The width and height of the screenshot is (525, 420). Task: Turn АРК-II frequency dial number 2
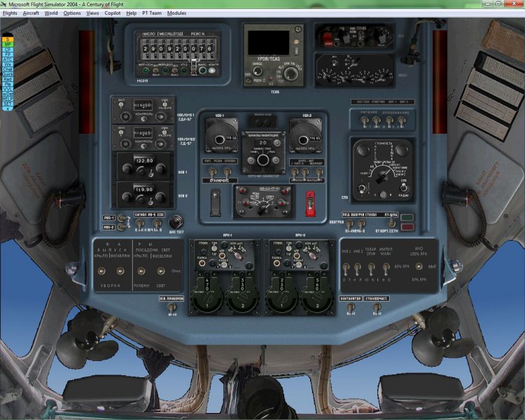click(x=317, y=299)
